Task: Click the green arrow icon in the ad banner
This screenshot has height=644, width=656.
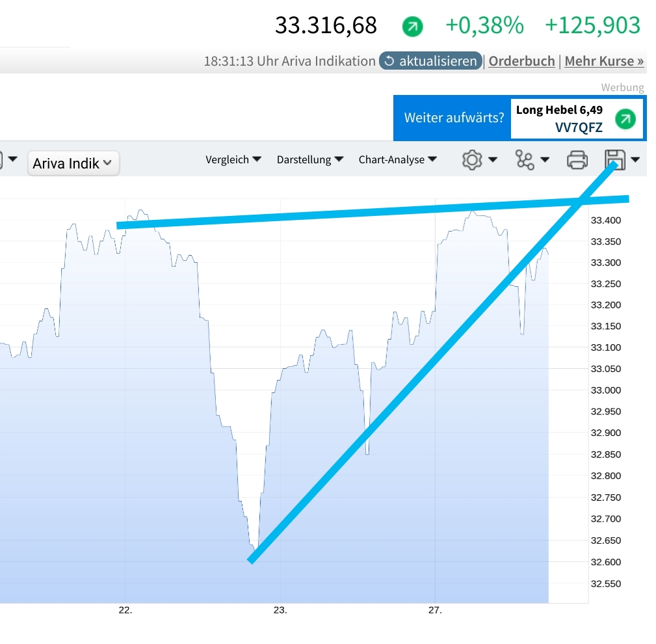Action: (x=624, y=118)
